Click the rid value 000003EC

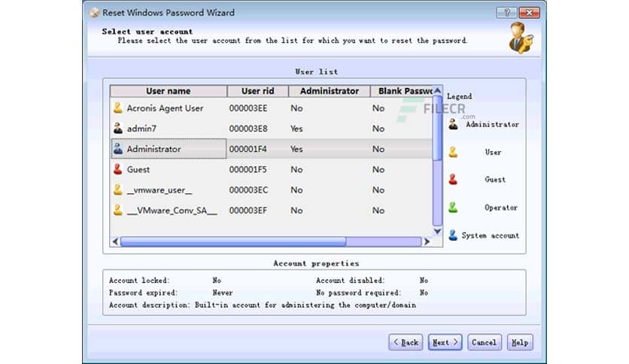248,190
